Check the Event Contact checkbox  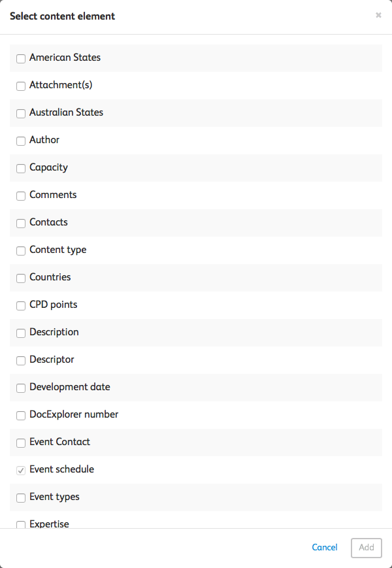point(21,443)
